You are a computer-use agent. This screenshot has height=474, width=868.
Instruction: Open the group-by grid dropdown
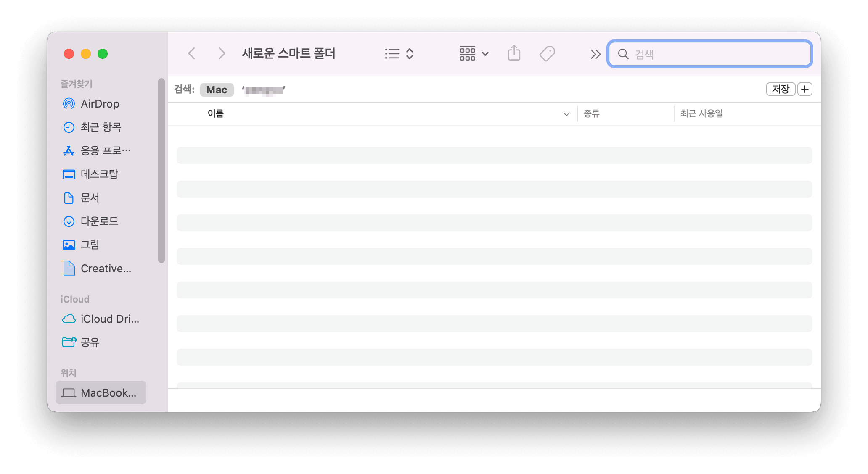click(x=474, y=54)
